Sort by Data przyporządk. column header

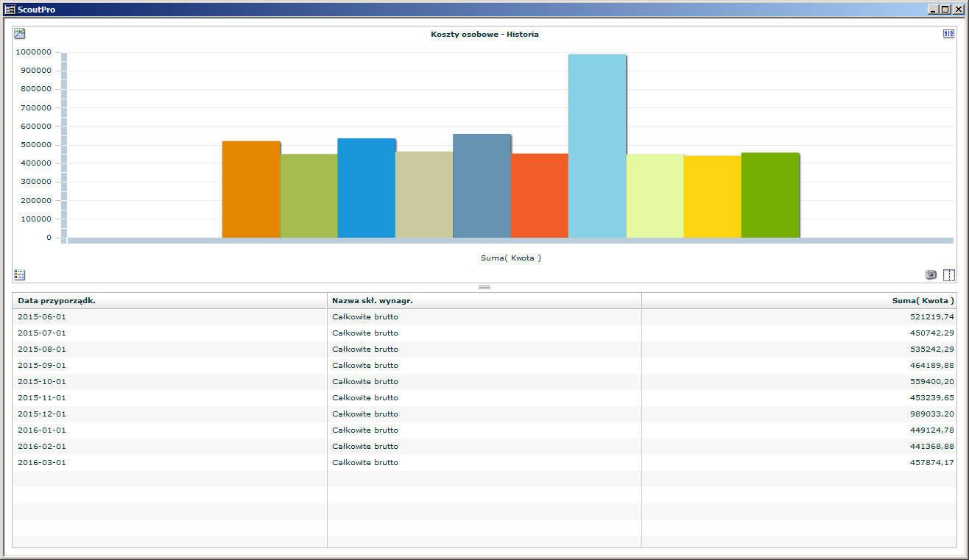(169, 300)
